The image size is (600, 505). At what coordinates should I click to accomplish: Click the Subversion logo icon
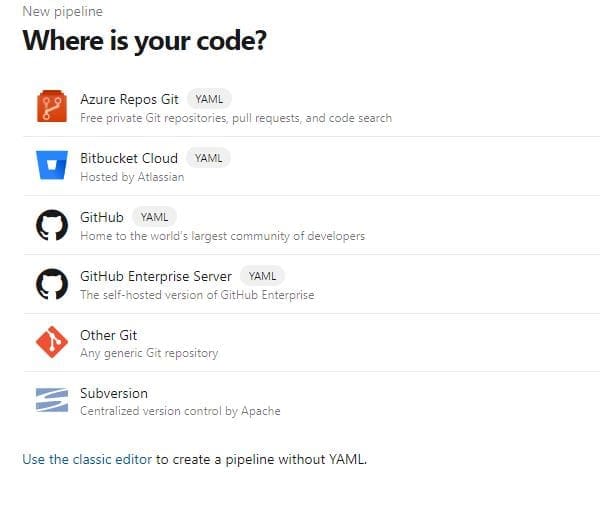point(51,401)
